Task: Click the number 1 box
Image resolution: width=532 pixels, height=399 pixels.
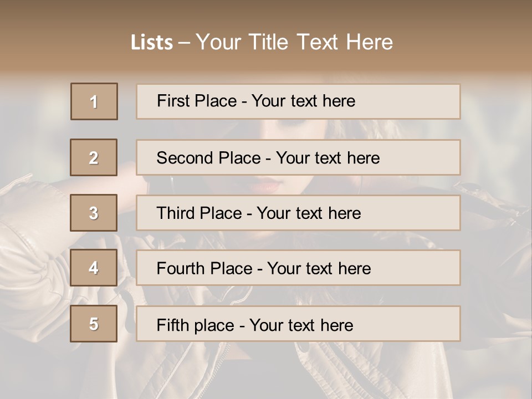Action: tap(94, 101)
